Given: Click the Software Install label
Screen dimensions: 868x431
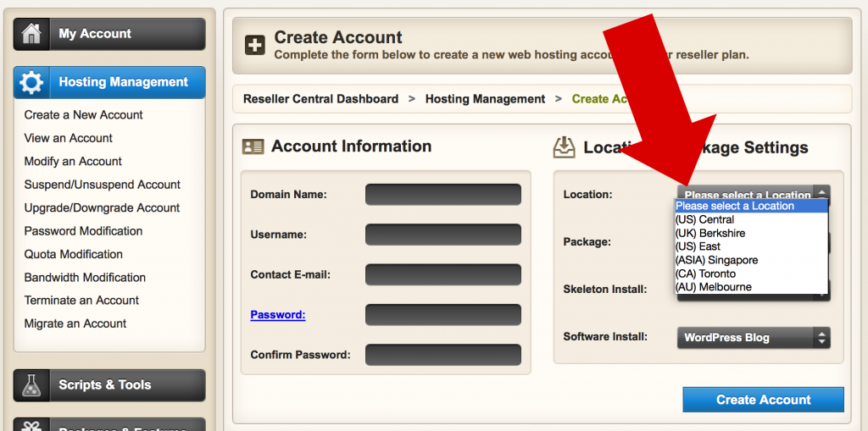Looking at the screenshot, I should tap(605, 336).
